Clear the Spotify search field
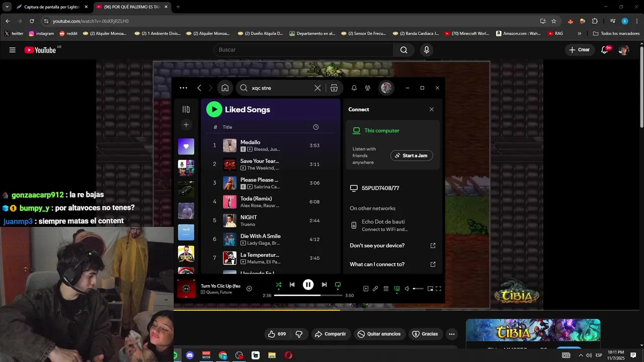Screen dimensions: 644x362 pyautogui.click(x=317, y=88)
